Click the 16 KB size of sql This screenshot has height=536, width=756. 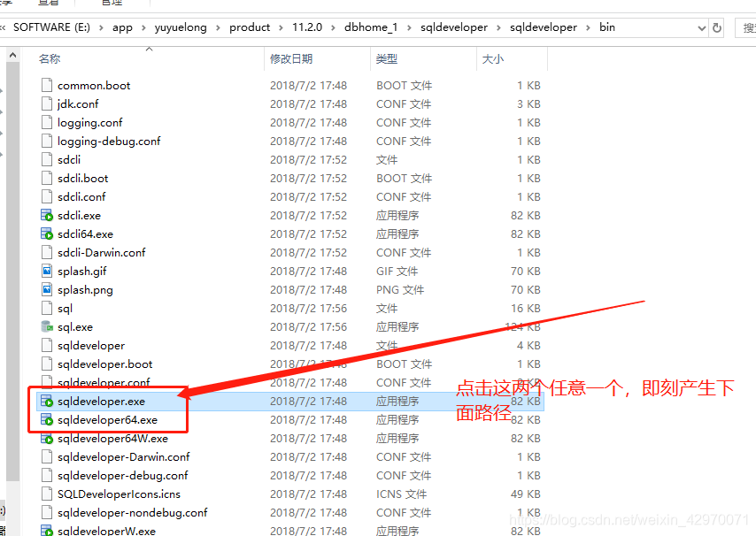pyautogui.click(x=526, y=308)
